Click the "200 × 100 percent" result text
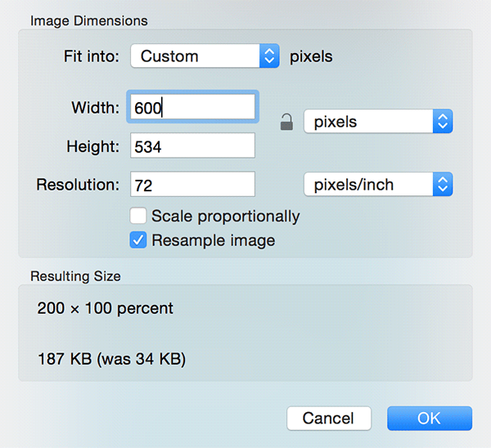 tap(105, 309)
